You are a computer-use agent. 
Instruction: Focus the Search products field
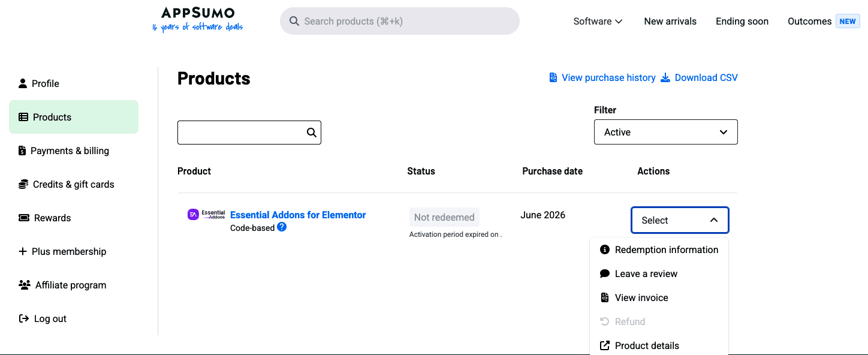(400, 21)
